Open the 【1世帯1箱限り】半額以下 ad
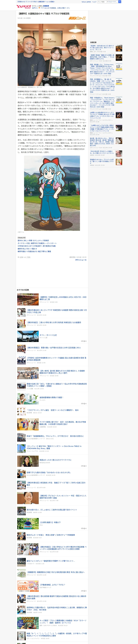Image resolution: width=138 pixels, height=644 pixels. click(50, 522)
